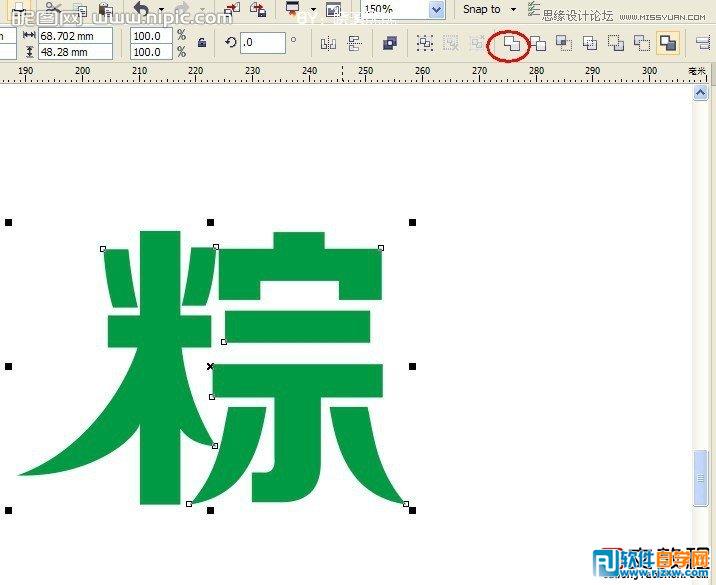Viewport: 716px width, 585px height.
Task: Click the Back minus front icon
Action: tap(642, 44)
